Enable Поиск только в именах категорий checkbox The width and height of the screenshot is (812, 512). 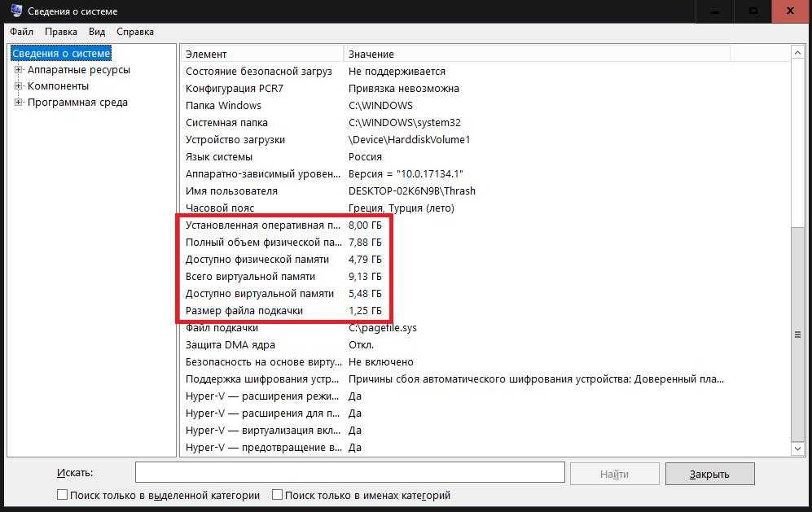tap(277, 495)
